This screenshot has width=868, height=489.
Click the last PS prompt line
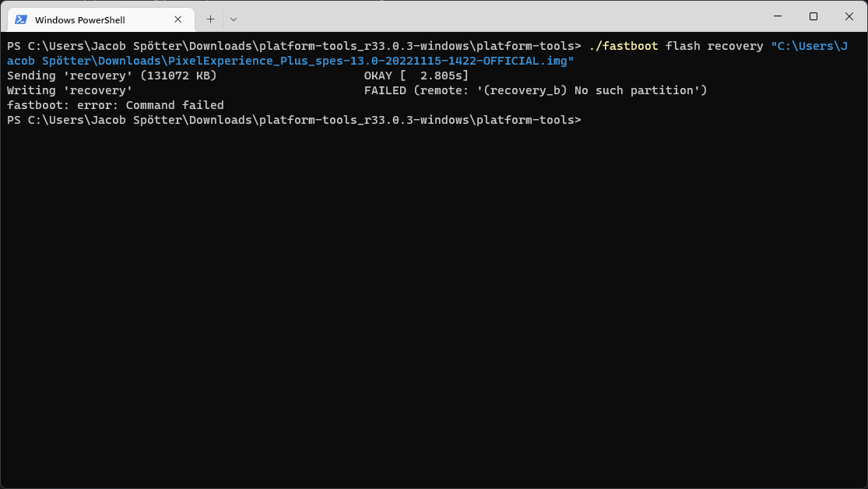click(x=294, y=120)
